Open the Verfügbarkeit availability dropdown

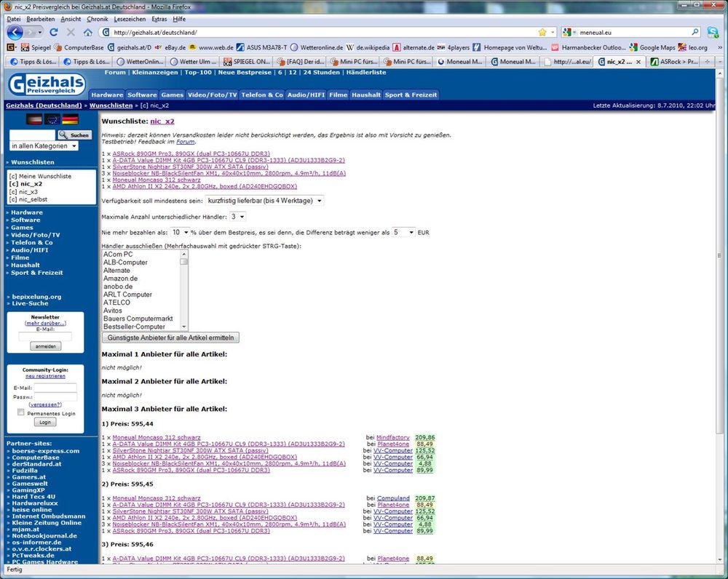coord(265,201)
